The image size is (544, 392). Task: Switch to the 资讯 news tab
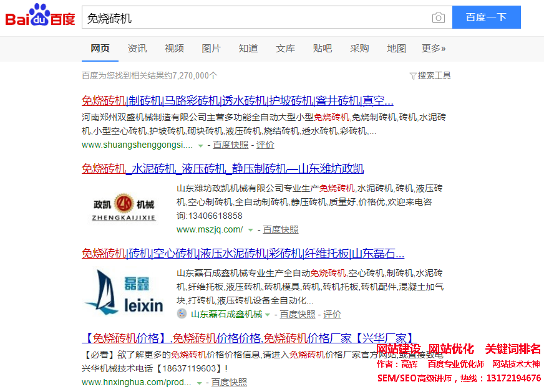click(137, 49)
